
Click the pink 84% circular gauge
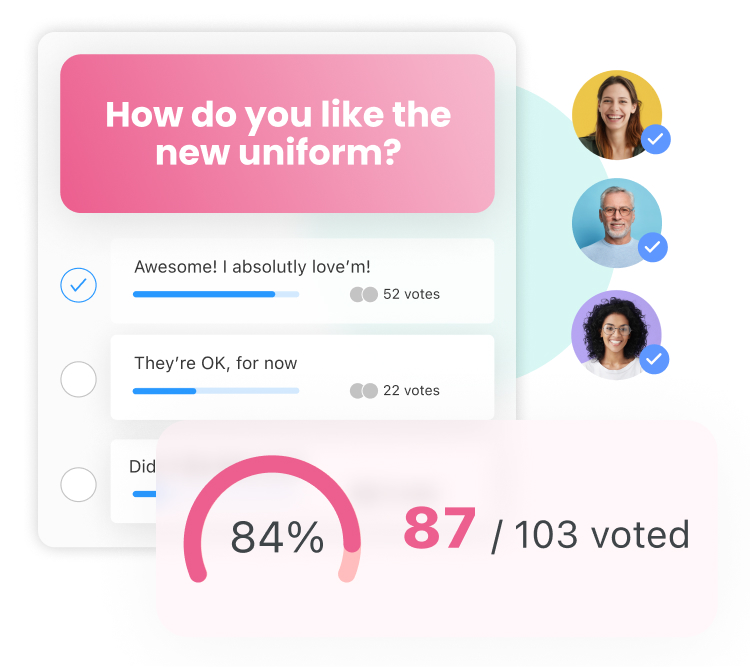[273, 519]
